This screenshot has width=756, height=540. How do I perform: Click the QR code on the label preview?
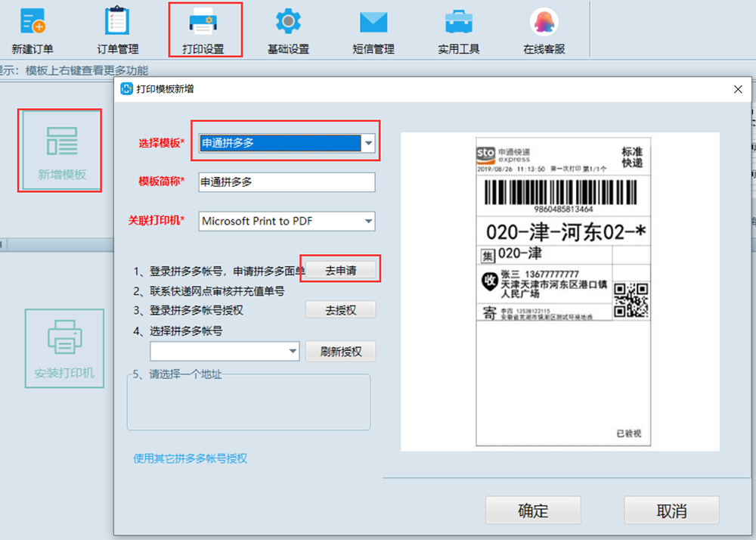[x=631, y=300]
